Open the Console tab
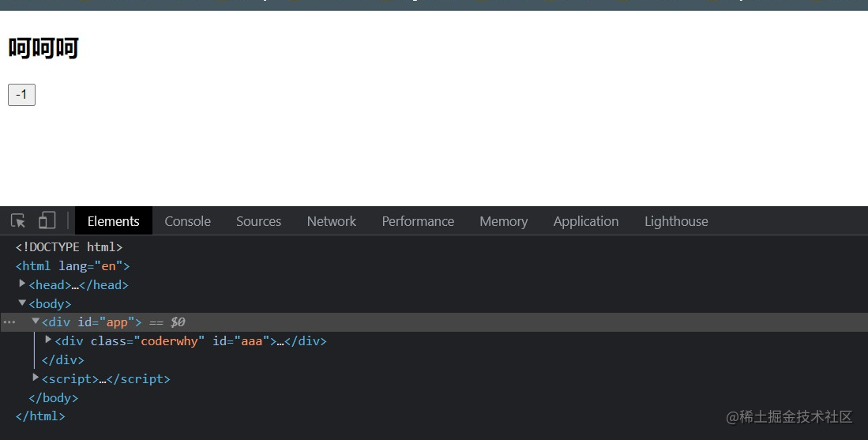Viewport: 868px width, 440px height. click(188, 221)
